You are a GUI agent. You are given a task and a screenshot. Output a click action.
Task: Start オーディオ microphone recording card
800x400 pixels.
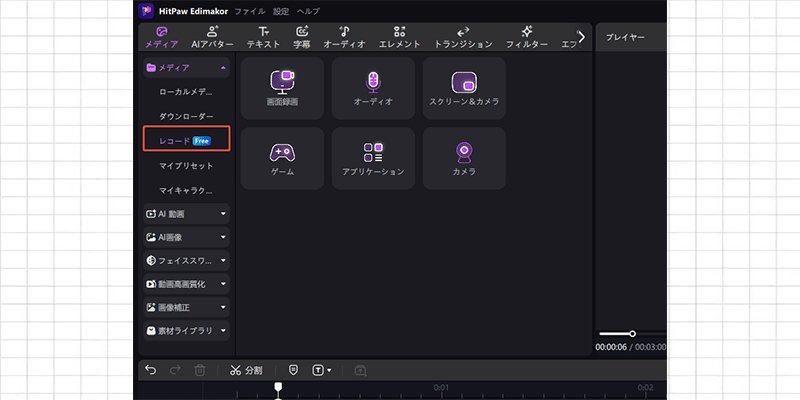(373, 88)
